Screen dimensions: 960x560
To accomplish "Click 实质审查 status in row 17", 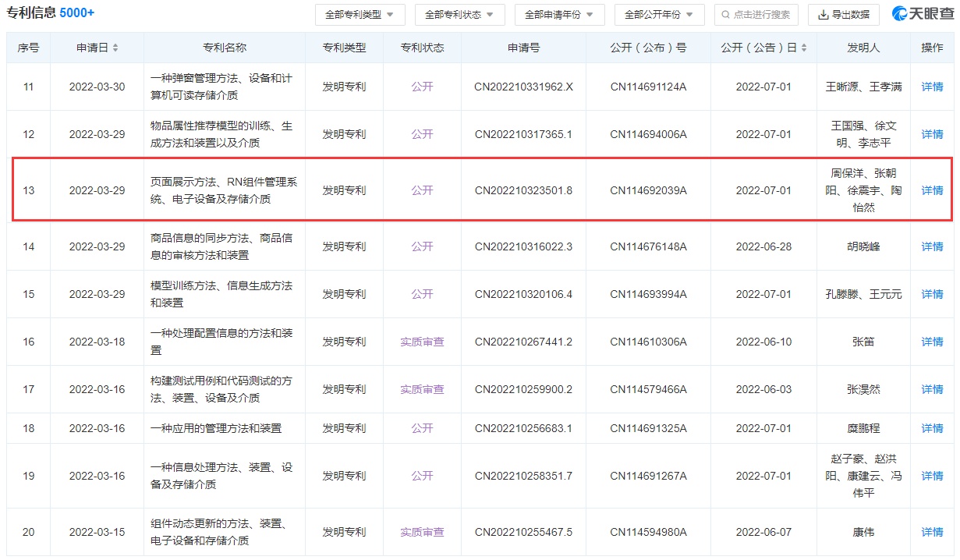I will (422, 389).
